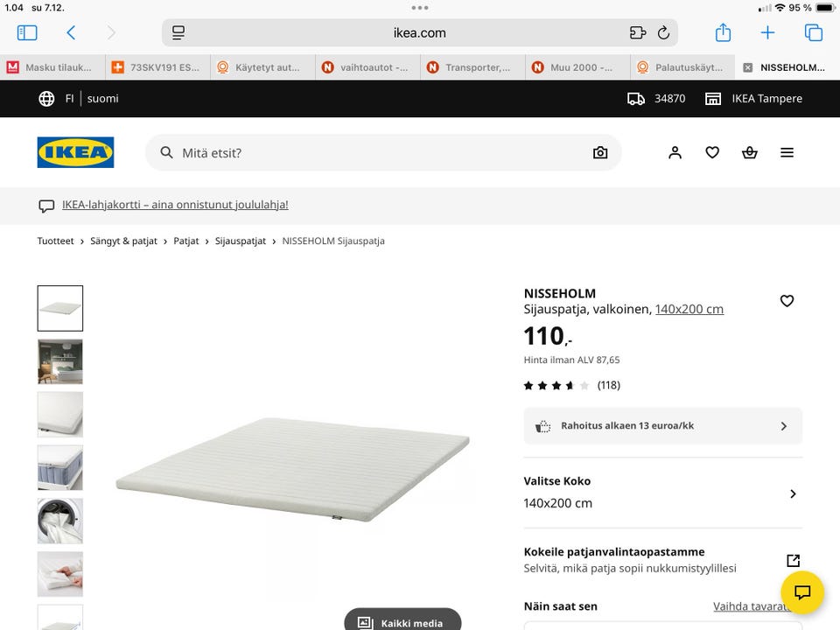Show the Safari tab overview

pyautogui.click(x=813, y=33)
